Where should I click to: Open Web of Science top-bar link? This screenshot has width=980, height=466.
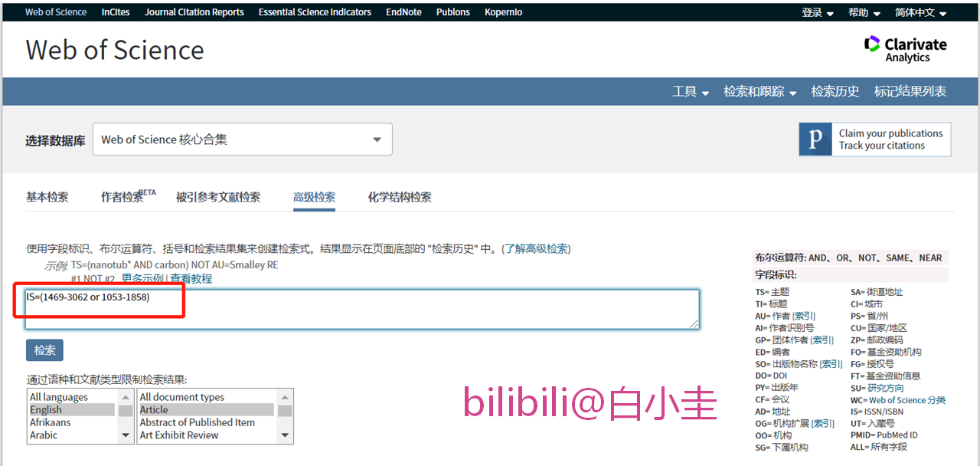click(x=56, y=12)
